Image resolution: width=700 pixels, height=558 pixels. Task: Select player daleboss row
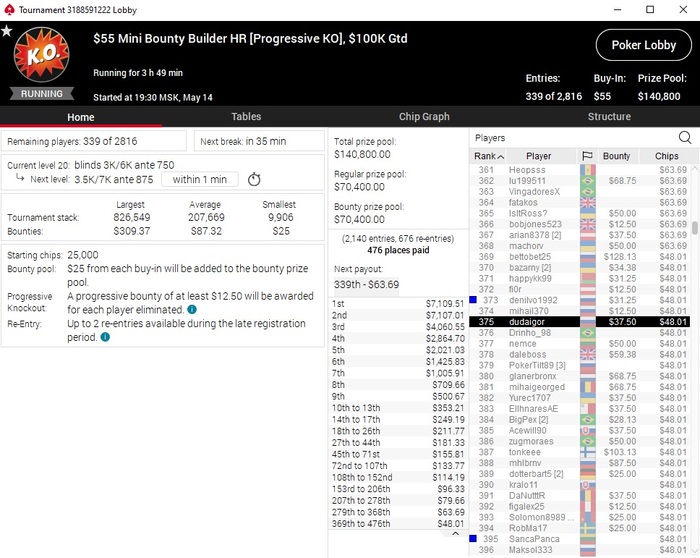click(579, 354)
